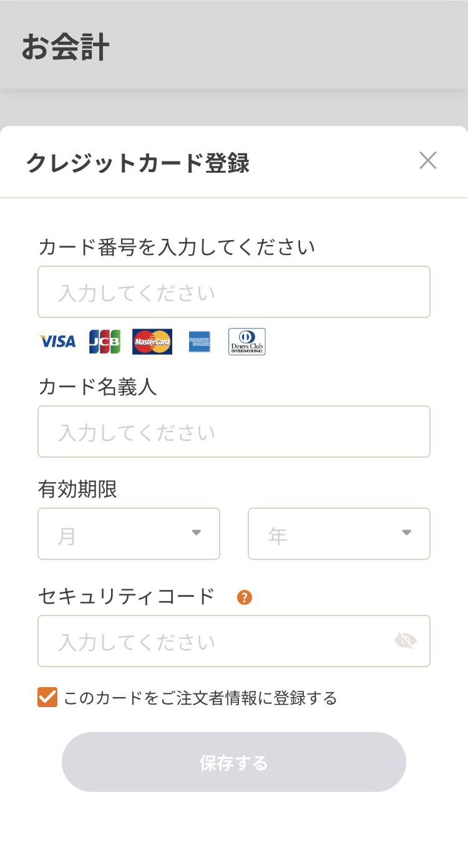Select the American Express logo
This screenshot has width=468, height=868.
pyautogui.click(x=198, y=342)
